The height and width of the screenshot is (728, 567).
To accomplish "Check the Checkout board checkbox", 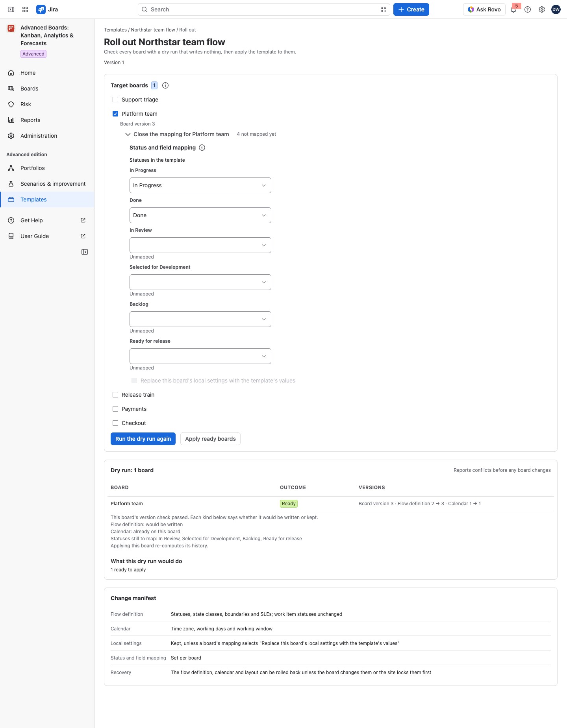I will [x=115, y=423].
